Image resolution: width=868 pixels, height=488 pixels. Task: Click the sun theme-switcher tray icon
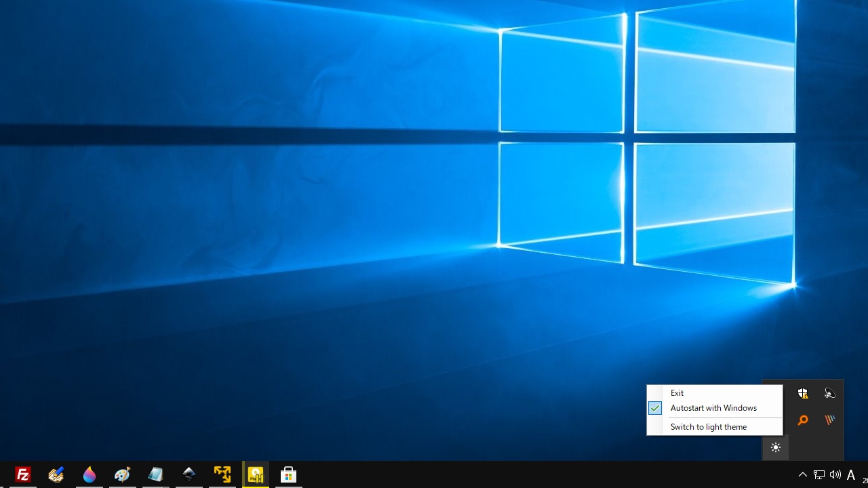click(x=776, y=447)
